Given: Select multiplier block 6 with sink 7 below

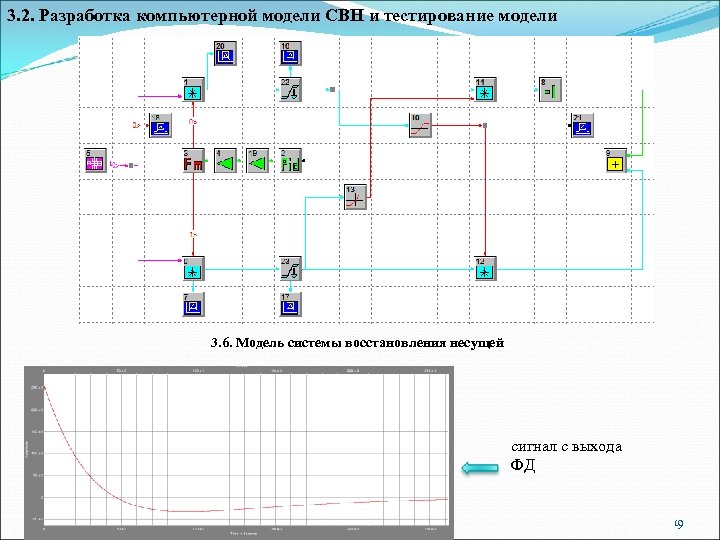Looking at the screenshot, I should click(193, 269).
